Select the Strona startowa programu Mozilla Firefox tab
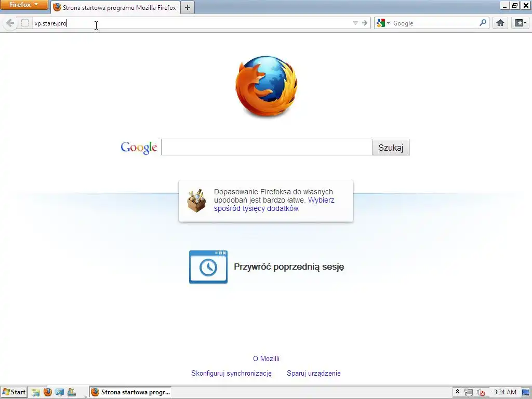The image size is (532, 399). pyautogui.click(x=115, y=7)
